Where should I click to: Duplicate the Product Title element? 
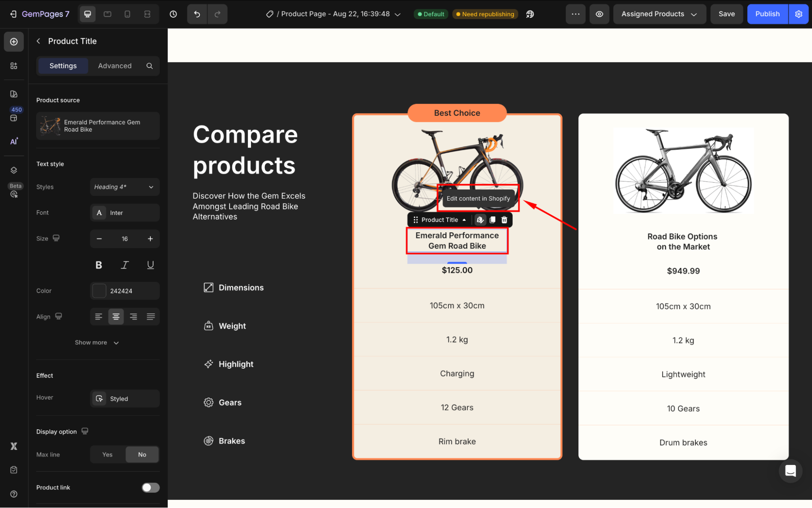492,220
